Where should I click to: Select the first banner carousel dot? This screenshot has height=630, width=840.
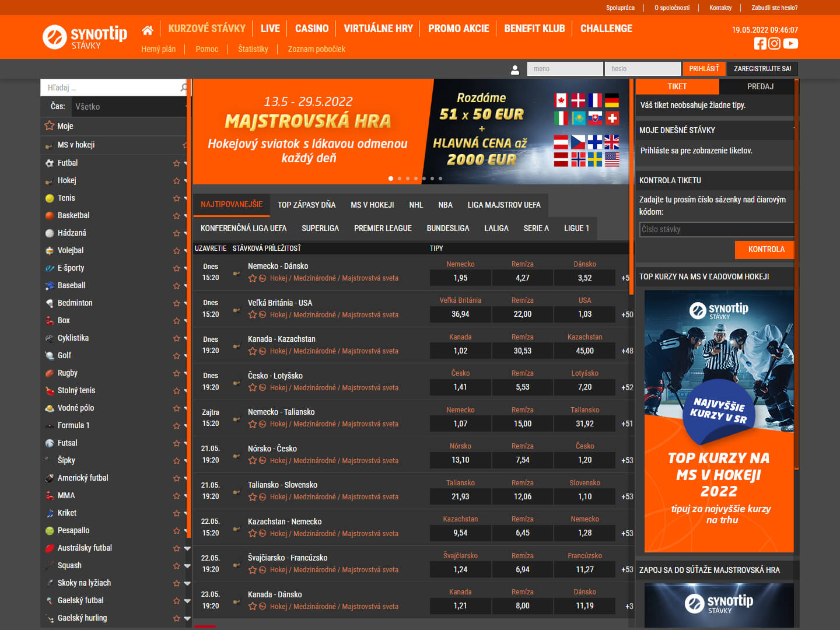pyautogui.click(x=391, y=178)
